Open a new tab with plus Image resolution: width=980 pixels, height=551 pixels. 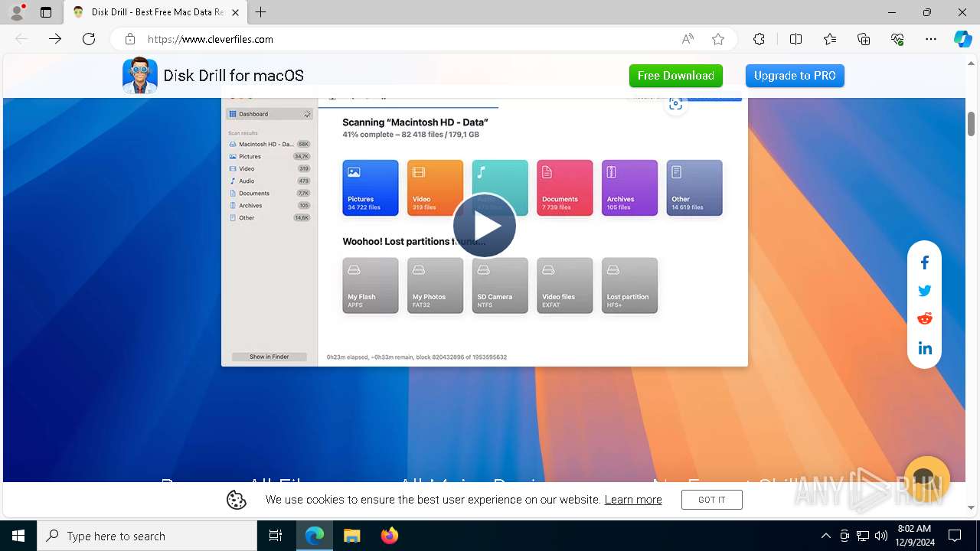pos(261,12)
